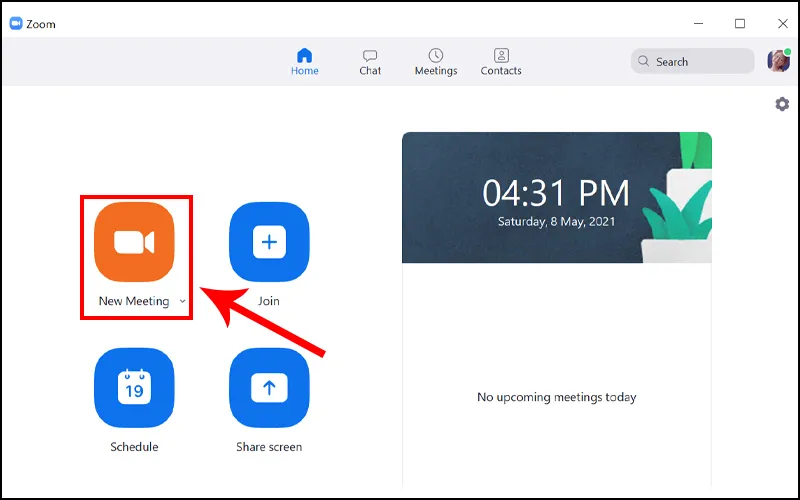Open the Schedule calendar icon
The height and width of the screenshot is (500, 800).
pos(134,388)
